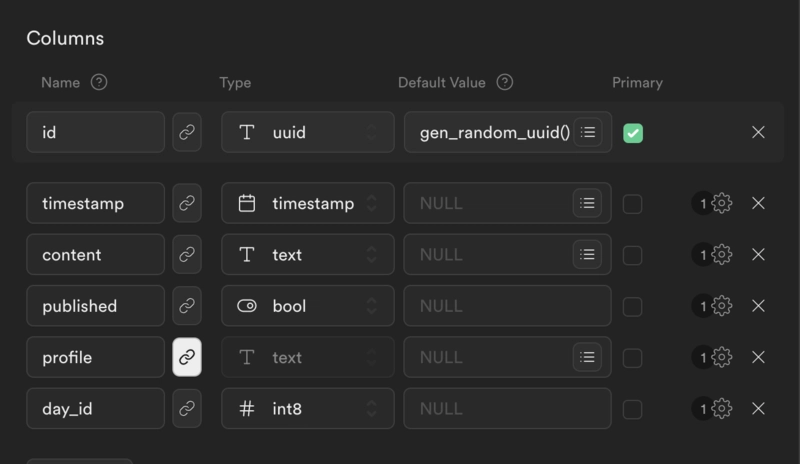
Task: Check primary checkbox for published column
Action: [x=633, y=307]
